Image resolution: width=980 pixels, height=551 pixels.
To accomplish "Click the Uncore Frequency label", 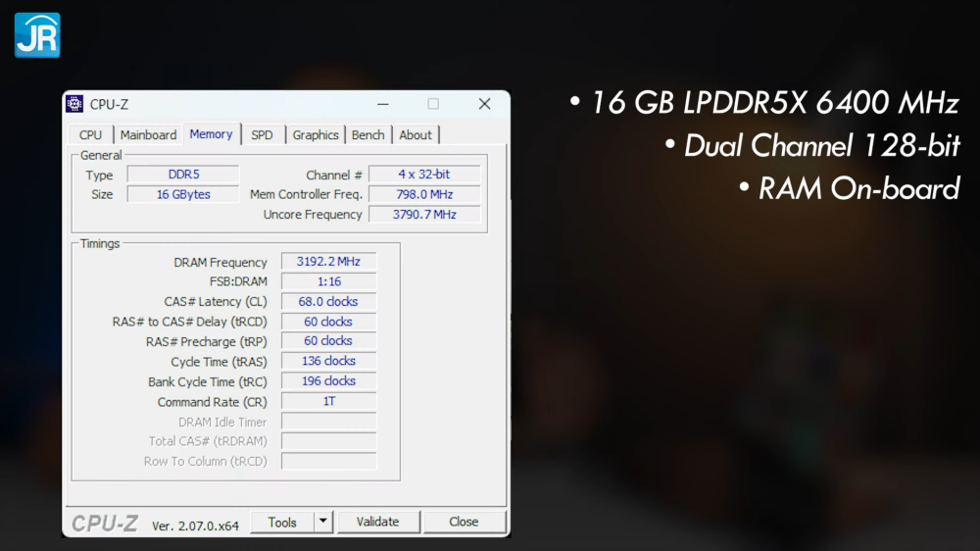I will pyautogui.click(x=313, y=215).
